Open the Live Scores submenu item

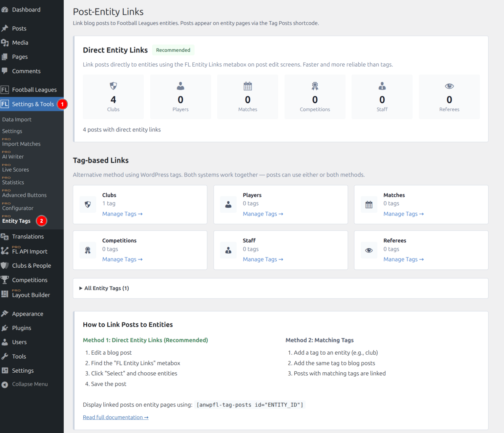click(x=15, y=170)
